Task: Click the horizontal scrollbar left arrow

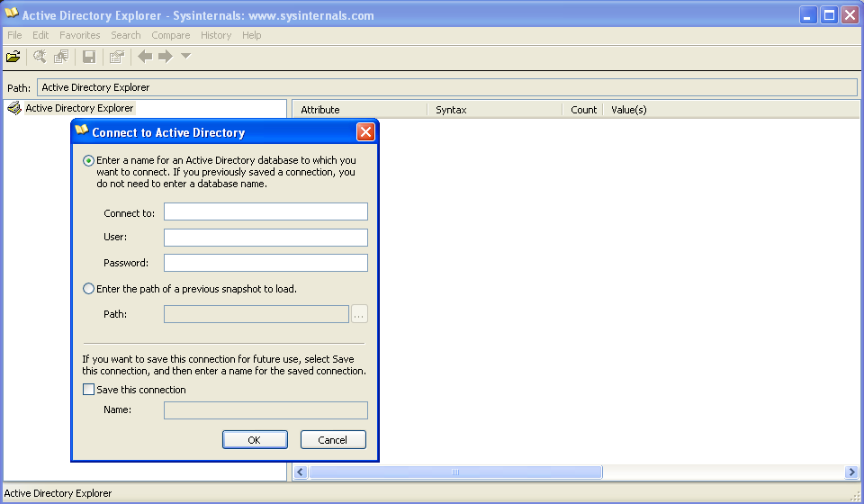Action: (301, 472)
